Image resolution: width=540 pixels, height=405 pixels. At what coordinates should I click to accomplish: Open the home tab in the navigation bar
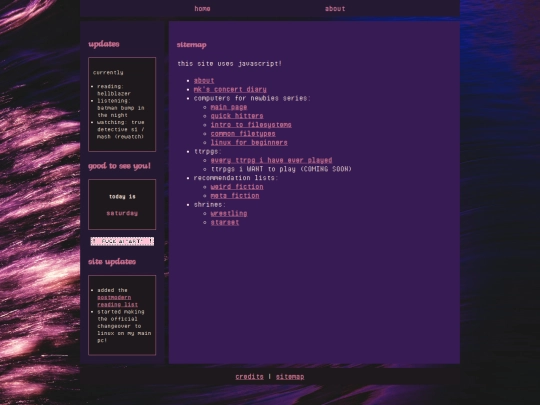click(202, 9)
